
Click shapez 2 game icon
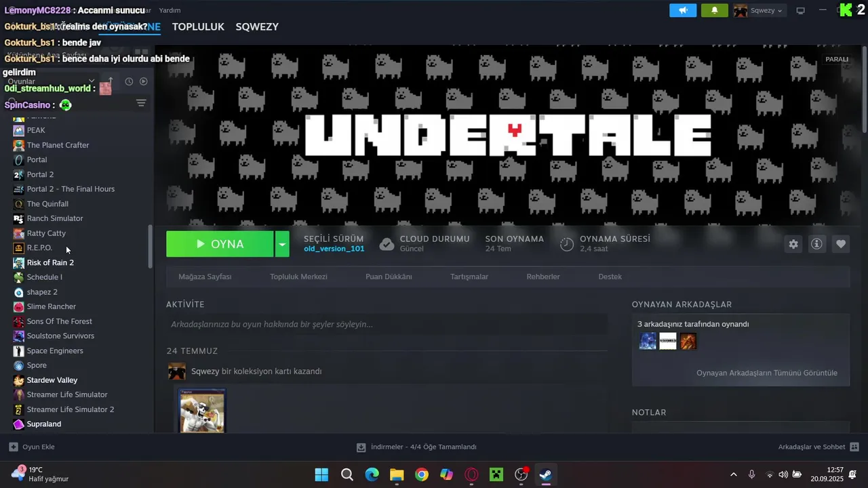click(x=19, y=292)
